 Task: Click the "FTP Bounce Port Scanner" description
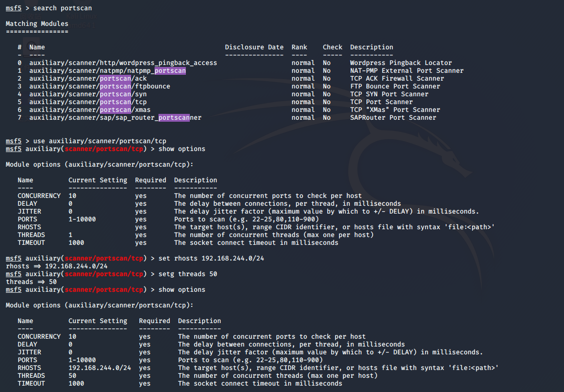tap(395, 87)
